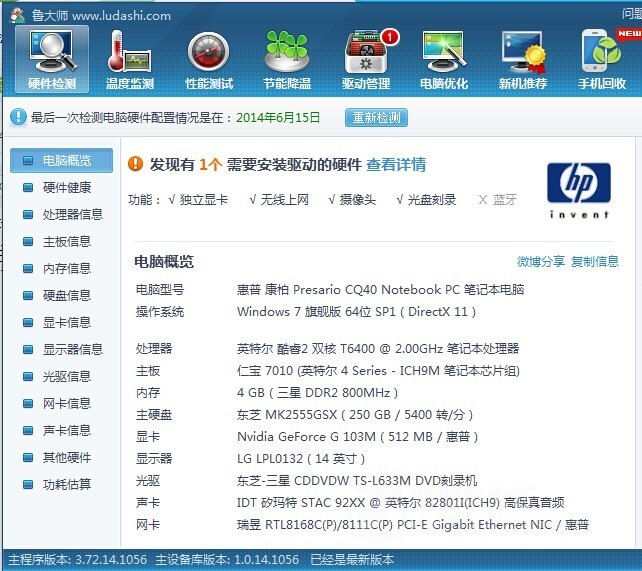Screen dimensions: 642x571
Task: Click the 微博分享 link
Action: pos(541,261)
